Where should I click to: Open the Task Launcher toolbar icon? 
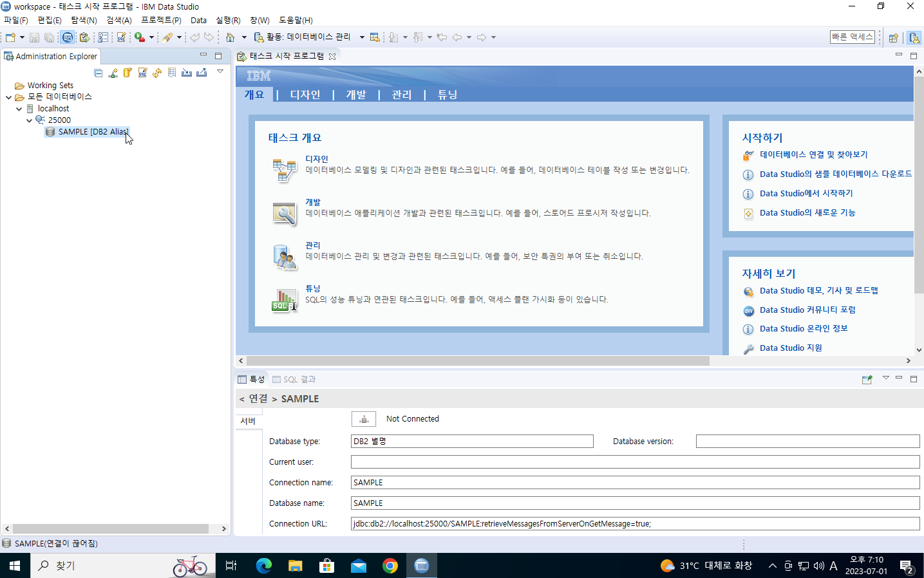pyautogui.click(x=84, y=37)
